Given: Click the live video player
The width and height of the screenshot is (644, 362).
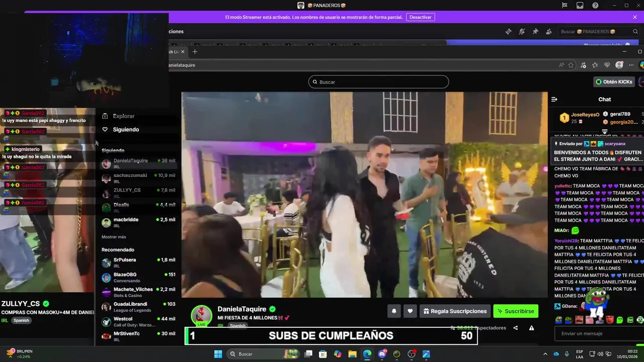Looking at the screenshot, I should click(364, 195).
